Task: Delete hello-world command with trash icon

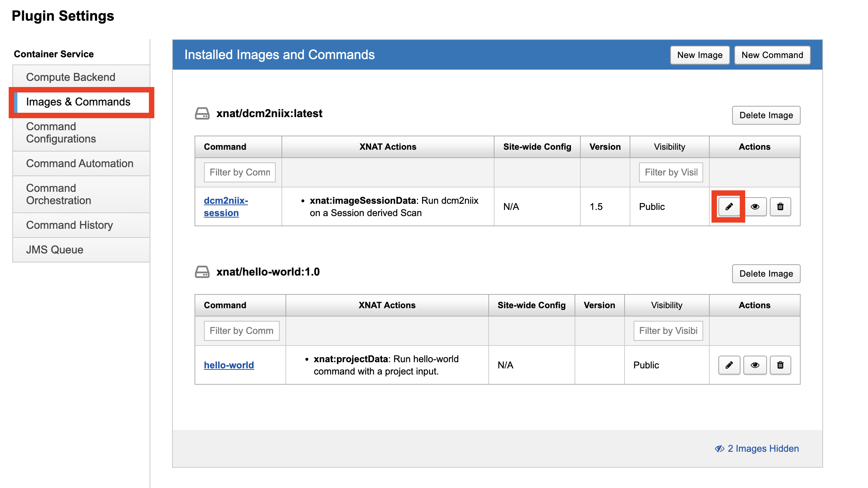Action: [780, 365]
